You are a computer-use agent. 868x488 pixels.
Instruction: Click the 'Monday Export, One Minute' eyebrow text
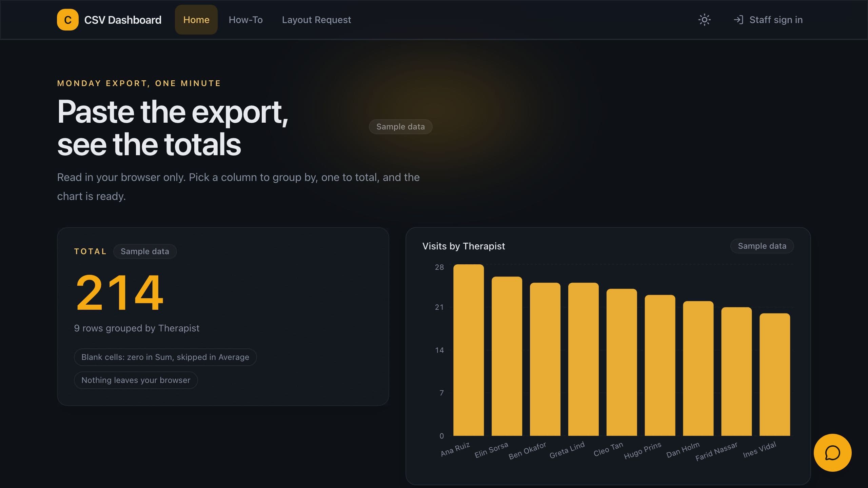point(139,83)
